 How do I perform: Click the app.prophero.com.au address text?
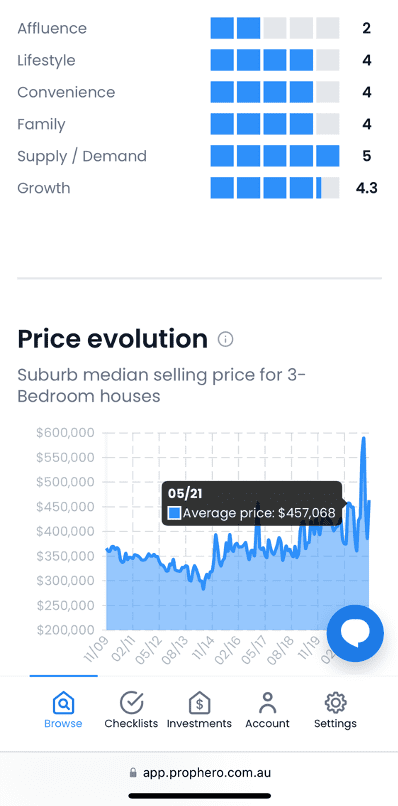coord(207,773)
